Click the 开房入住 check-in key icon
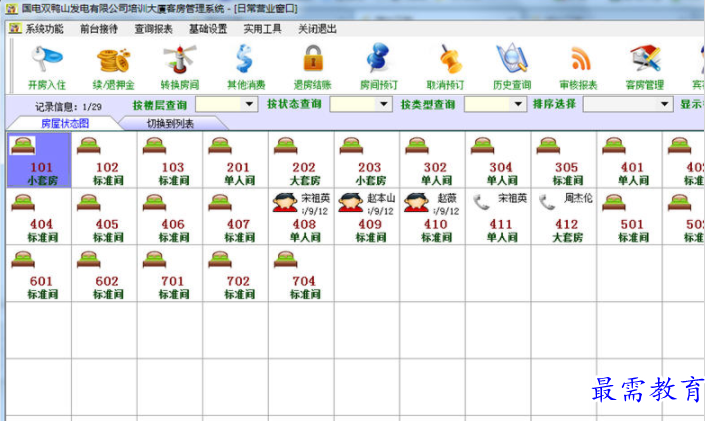Image resolution: width=713 pixels, height=421 pixels. 46,58
